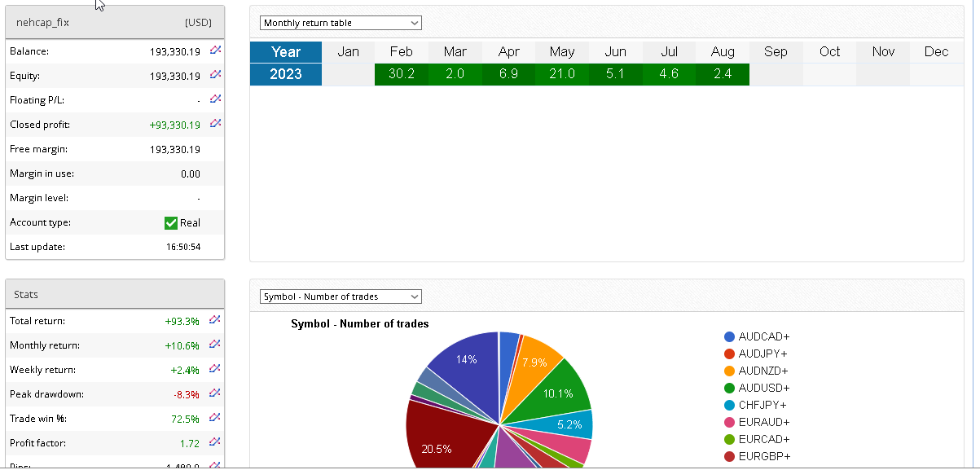Click the Year column header
Screen dimensions: 980x470
286,52
